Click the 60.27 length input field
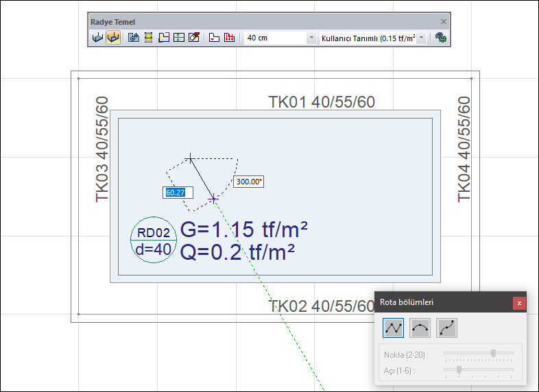The width and height of the screenshot is (539, 392). tap(178, 193)
